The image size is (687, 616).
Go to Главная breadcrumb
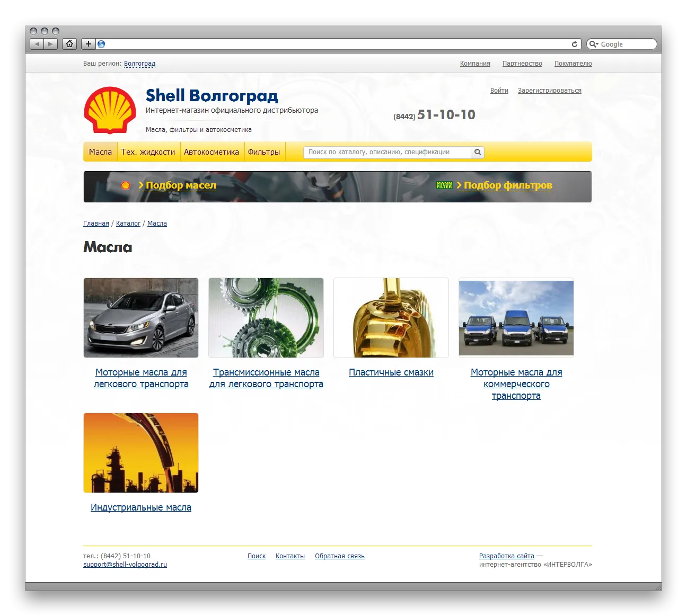pyautogui.click(x=96, y=224)
